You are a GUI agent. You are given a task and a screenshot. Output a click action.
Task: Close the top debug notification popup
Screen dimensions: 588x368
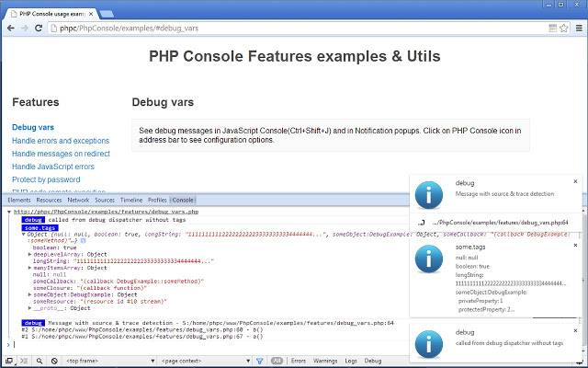[576, 181]
